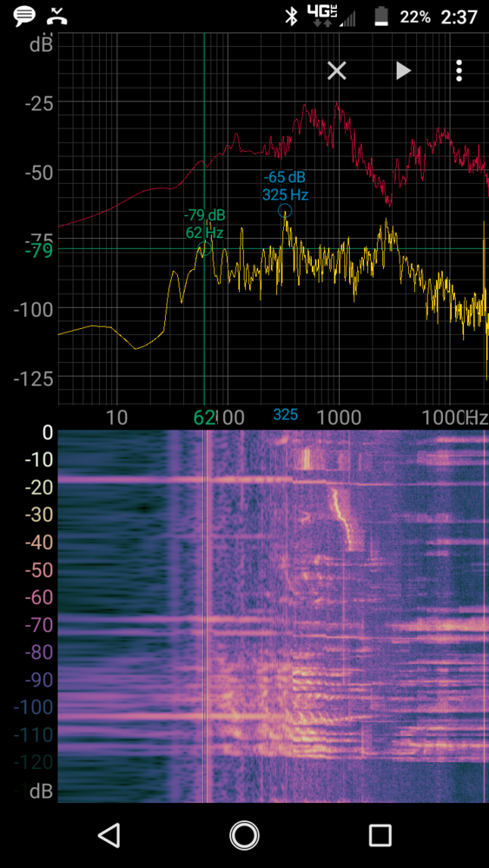The image size is (489, 868).
Task: Tap the Android home button
Action: [244, 835]
